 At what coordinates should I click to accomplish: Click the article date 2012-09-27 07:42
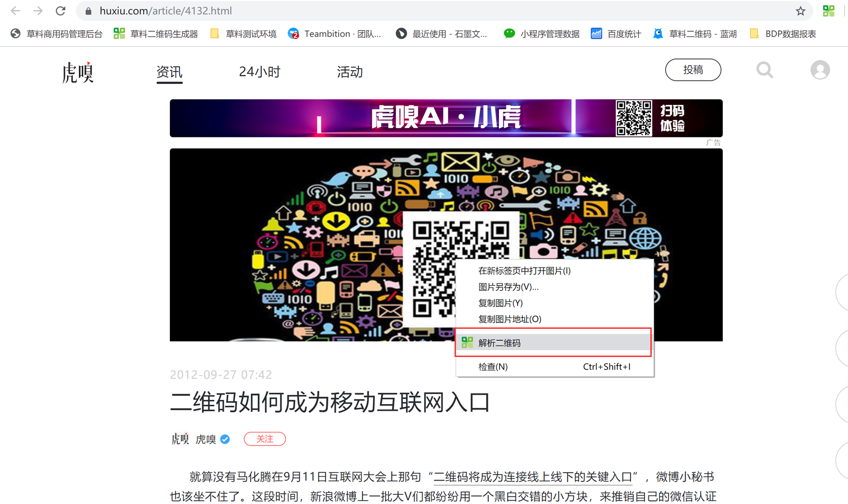(x=221, y=375)
